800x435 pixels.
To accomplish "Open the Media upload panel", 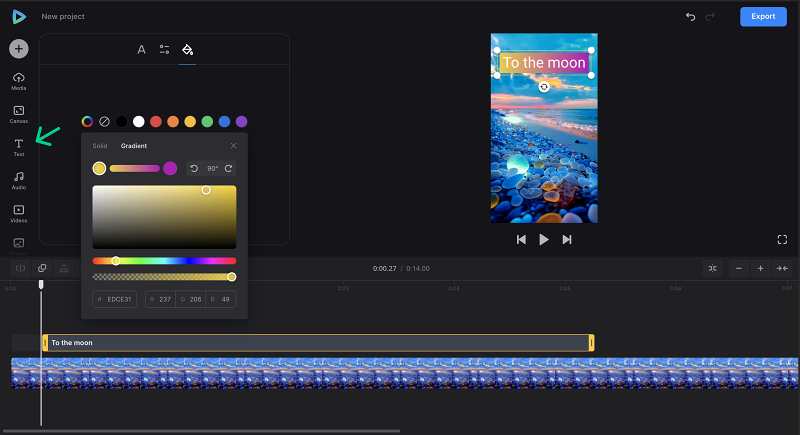I will point(19,81).
